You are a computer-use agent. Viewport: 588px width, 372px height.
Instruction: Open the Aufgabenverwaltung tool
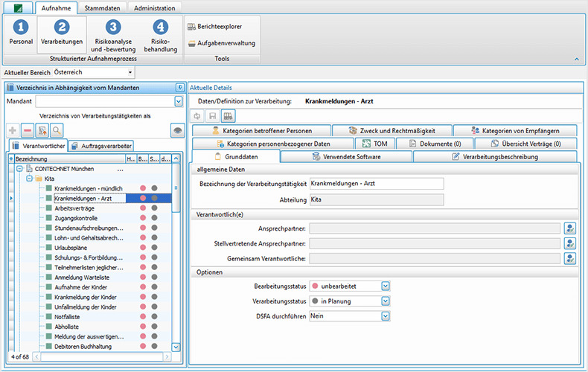coord(221,43)
